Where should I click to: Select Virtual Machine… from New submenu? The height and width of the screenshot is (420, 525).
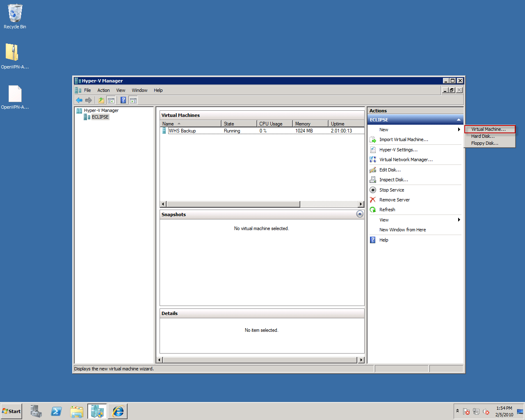[490, 129]
